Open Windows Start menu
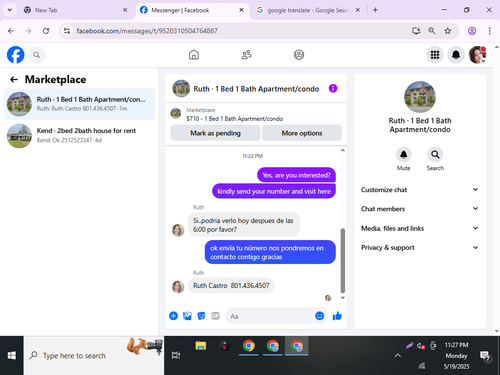This screenshot has width=500, height=375. (x=12, y=355)
